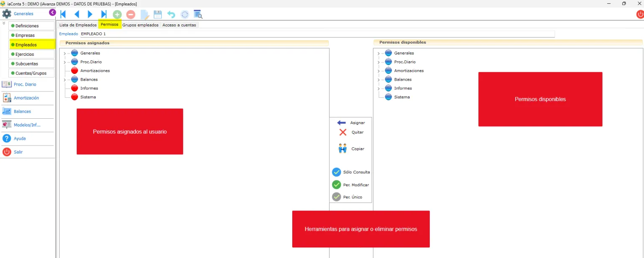
Task: Expand Generales in Permisos asignados tree
Action: click(65, 53)
